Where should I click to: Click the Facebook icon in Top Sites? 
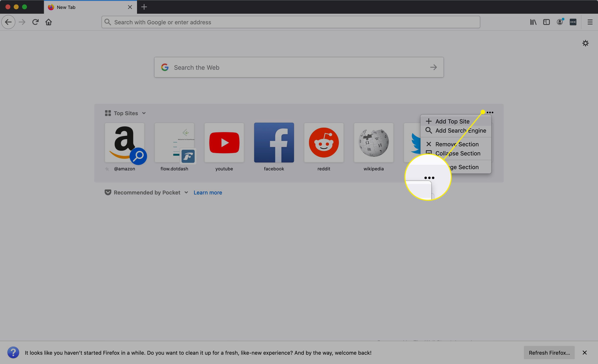[x=274, y=143]
